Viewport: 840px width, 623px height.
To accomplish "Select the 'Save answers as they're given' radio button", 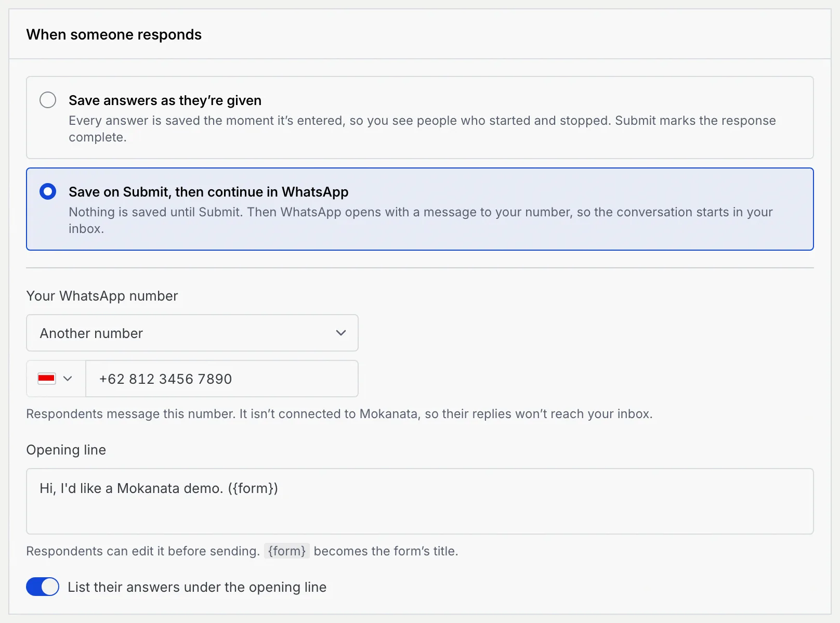I will pos(48,100).
